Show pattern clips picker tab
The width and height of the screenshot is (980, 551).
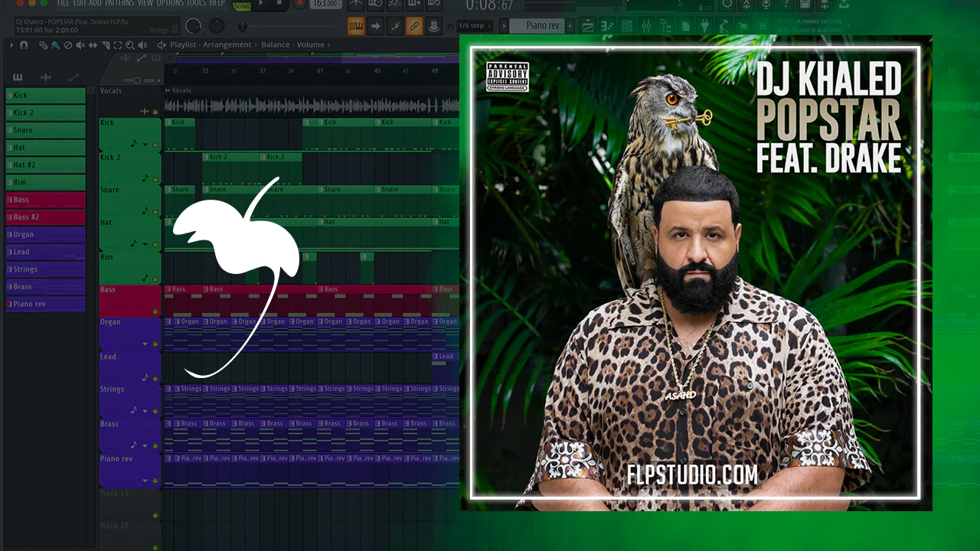point(18,77)
